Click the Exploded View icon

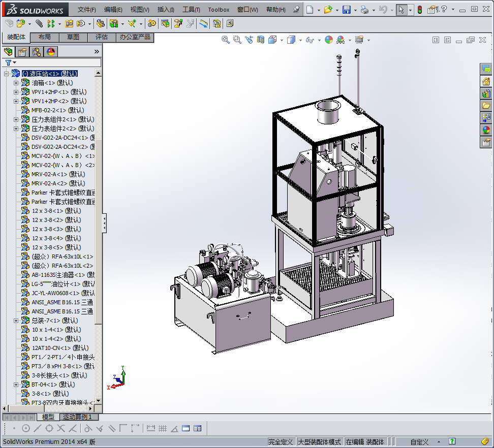click(x=178, y=23)
